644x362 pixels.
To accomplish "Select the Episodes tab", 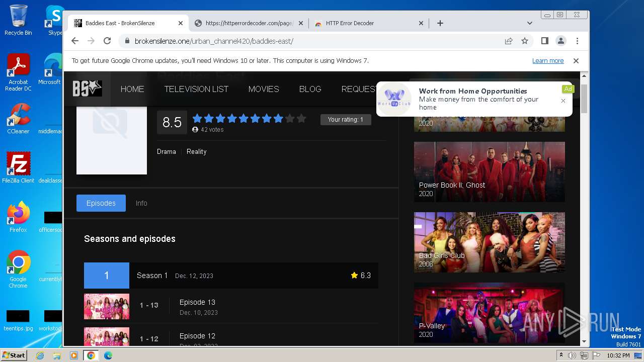I will 101,203.
